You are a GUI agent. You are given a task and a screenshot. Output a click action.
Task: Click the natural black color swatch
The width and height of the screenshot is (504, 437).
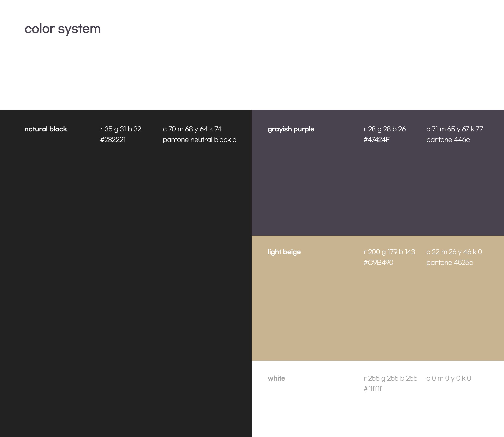point(126,280)
